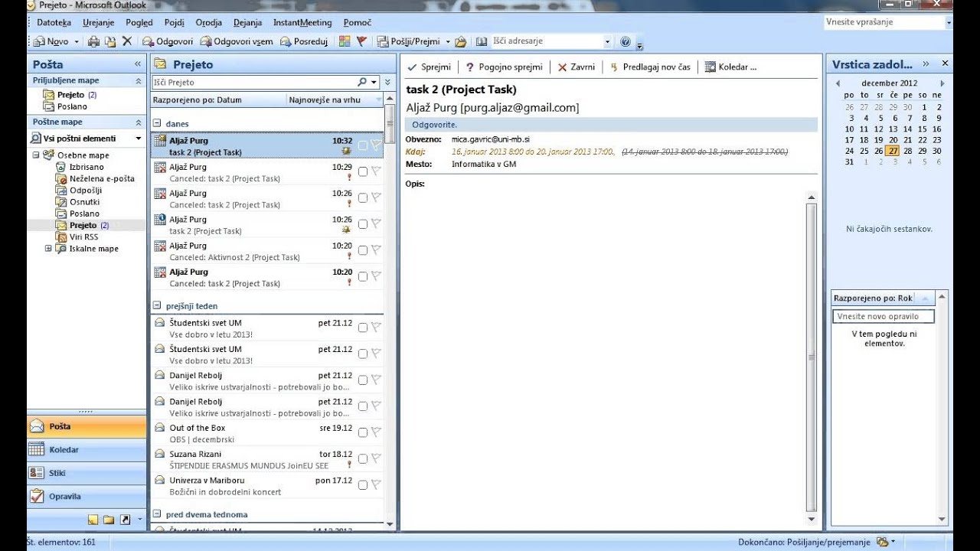Switch to Opravila in navigation pane

[87, 496]
